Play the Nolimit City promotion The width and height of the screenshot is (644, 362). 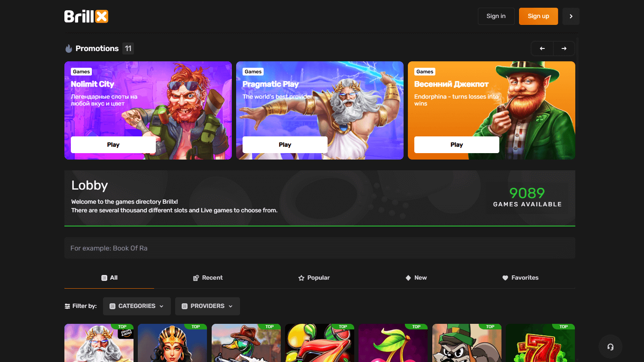pyautogui.click(x=113, y=145)
